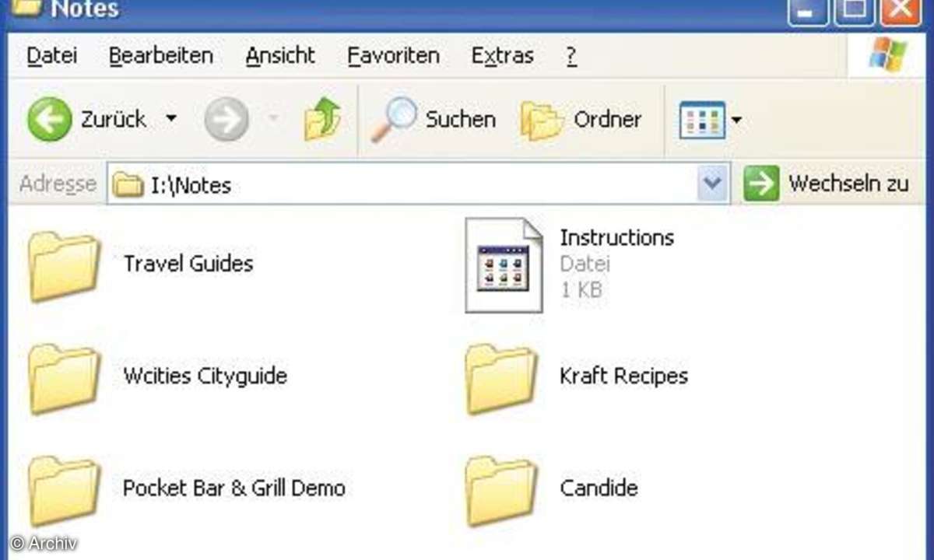Open the forward history dropdown arrow
This screenshot has width=934, height=560.
(273, 119)
